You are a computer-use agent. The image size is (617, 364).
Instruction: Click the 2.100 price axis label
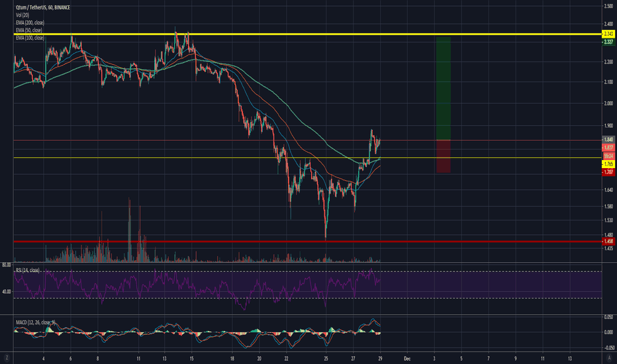point(608,82)
